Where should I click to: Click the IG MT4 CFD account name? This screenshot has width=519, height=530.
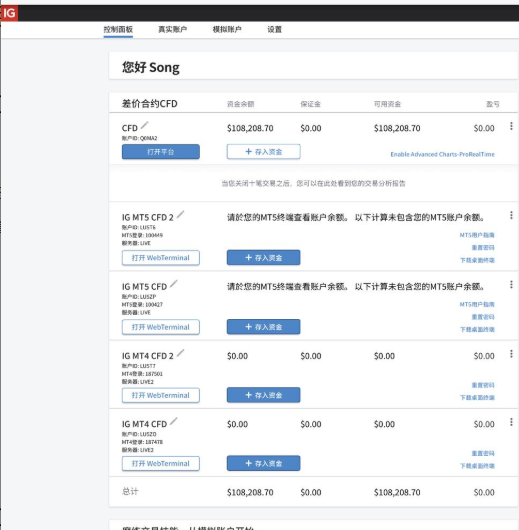pyautogui.click(x=144, y=424)
